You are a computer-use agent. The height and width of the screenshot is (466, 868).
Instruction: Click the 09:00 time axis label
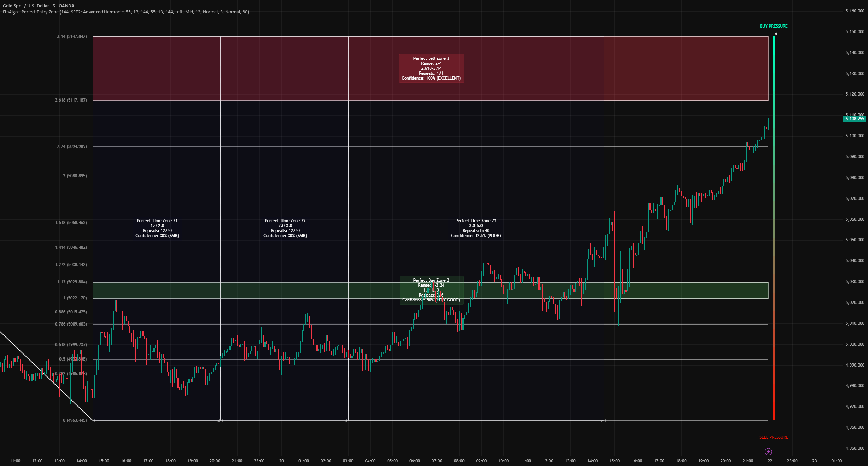click(481, 461)
